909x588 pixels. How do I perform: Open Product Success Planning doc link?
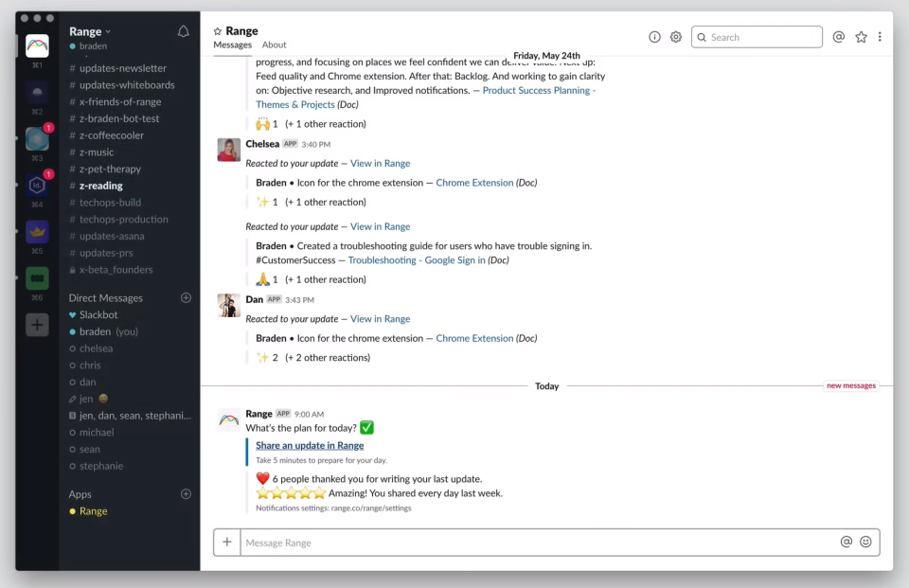425,98
